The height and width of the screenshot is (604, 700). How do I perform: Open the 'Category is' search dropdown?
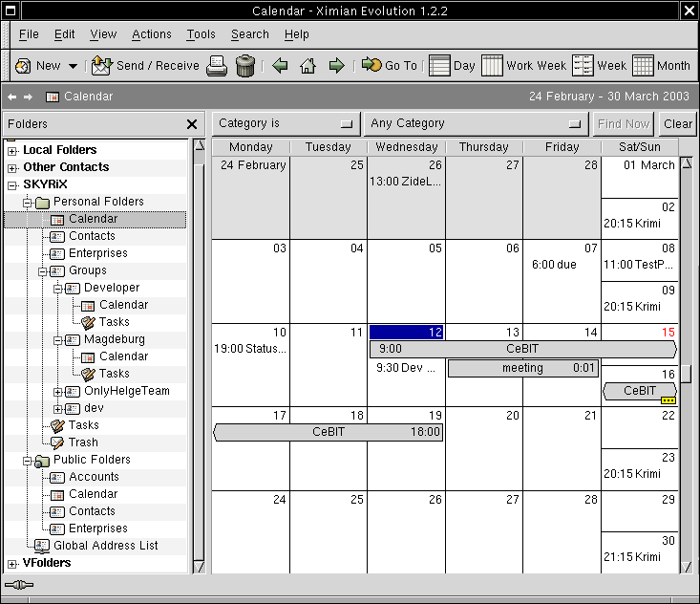(286, 123)
